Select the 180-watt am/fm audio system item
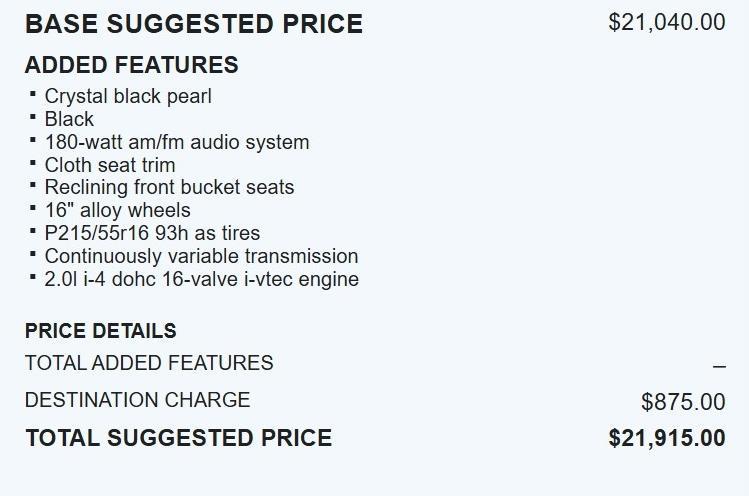The image size is (749, 496). (x=177, y=142)
